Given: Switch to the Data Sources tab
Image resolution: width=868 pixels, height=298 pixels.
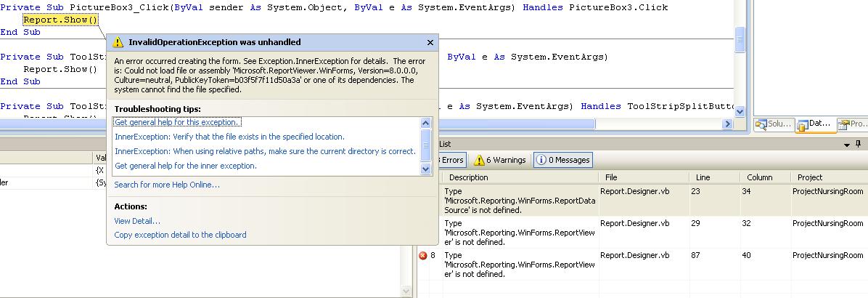Looking at the screenshot, I should tap(814, 124).
